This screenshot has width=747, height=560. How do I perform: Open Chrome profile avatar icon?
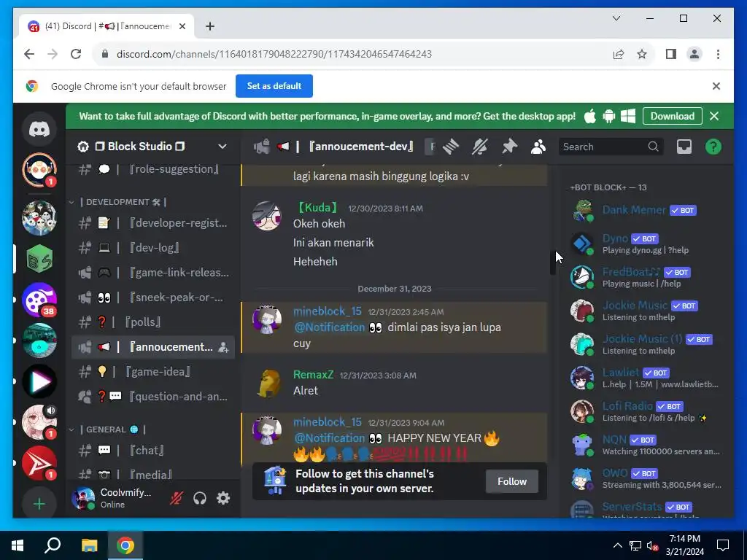(694, 54)
